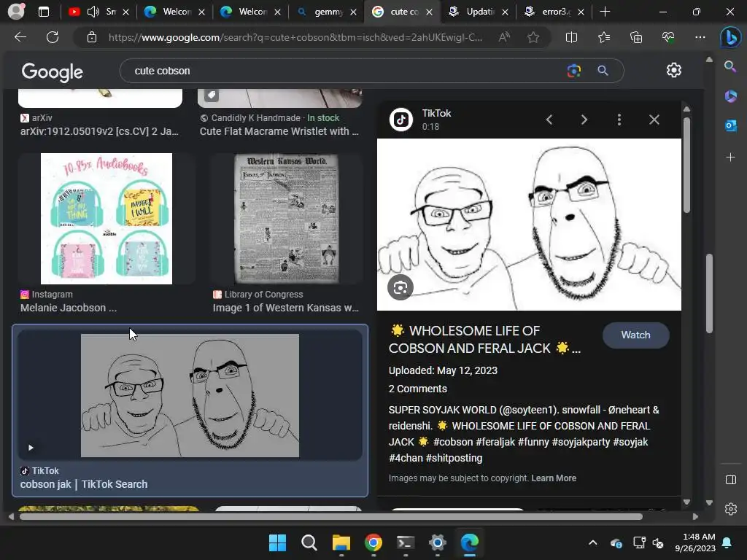Image resolution: width=747 pixels, height=560 pixels.
Task: Open a new tab with plus button
Action: 605,12
